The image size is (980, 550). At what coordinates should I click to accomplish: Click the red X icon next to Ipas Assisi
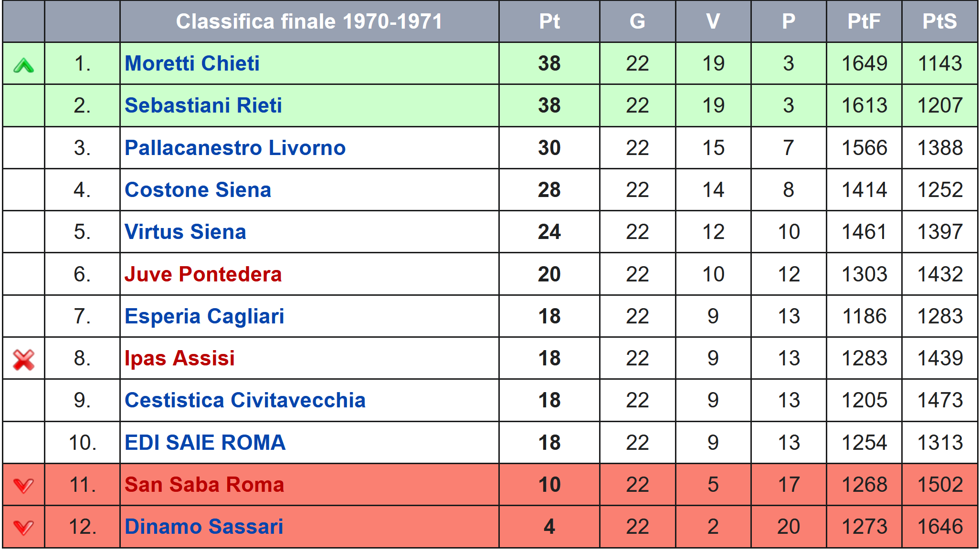(x=23, y=360)
